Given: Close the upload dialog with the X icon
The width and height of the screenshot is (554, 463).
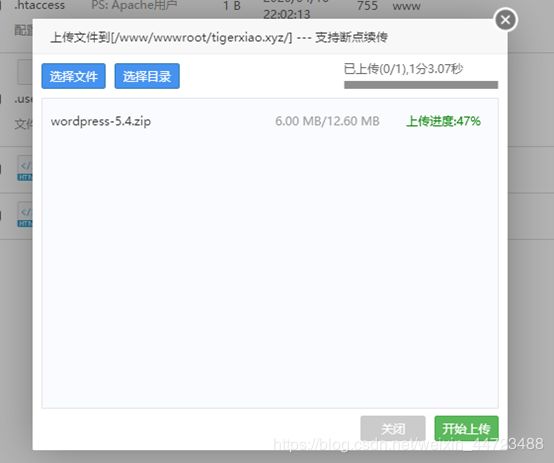Looking at the screenshot, I should coord(506,20).
